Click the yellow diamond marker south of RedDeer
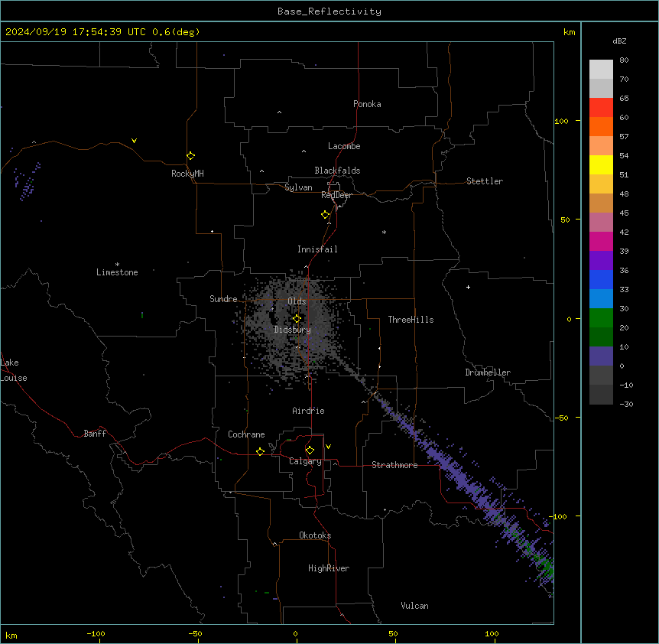The height and width of the screenshot is (644, 659). [325, 215]
